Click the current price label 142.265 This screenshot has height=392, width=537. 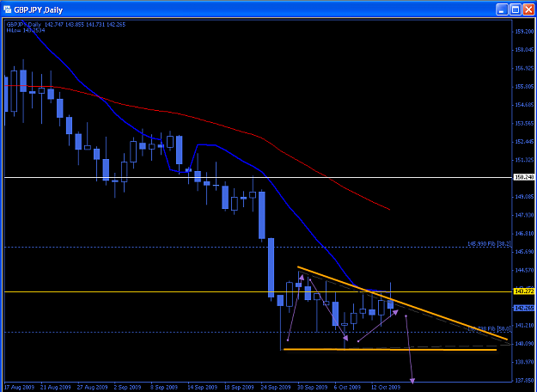524,308
